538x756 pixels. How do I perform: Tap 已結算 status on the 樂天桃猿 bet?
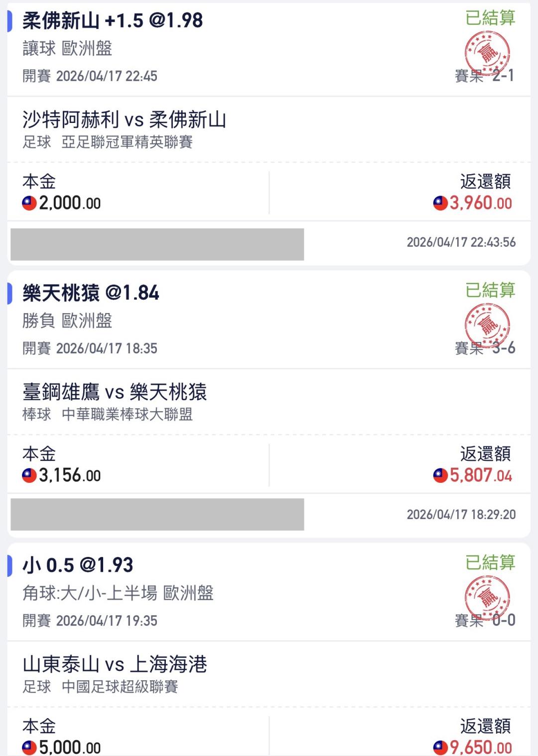coord(490,290)
